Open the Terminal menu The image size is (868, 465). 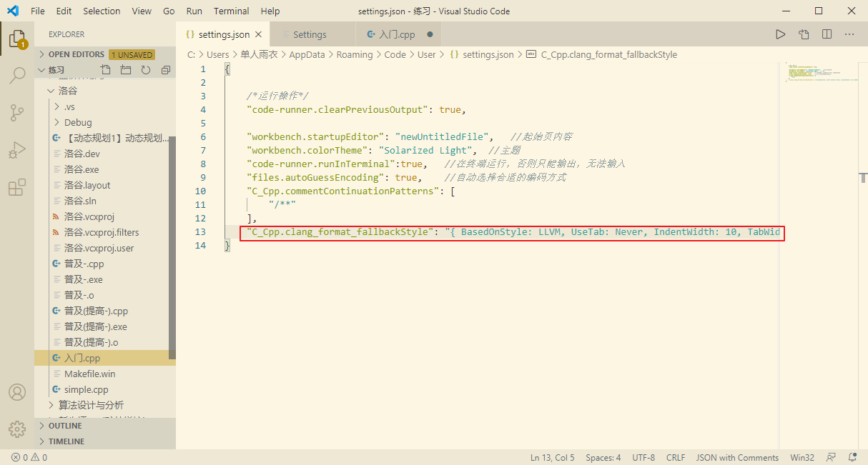(x=231, y=11)
